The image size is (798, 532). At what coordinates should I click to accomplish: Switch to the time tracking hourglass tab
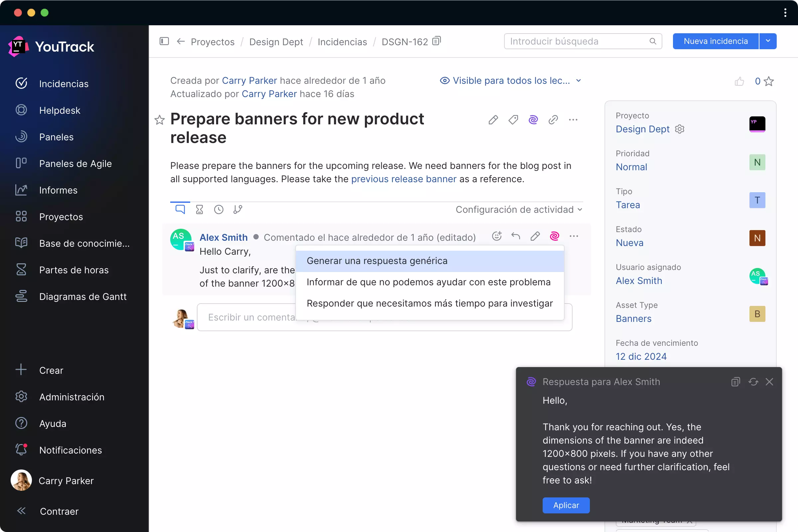tap(199, 210)
